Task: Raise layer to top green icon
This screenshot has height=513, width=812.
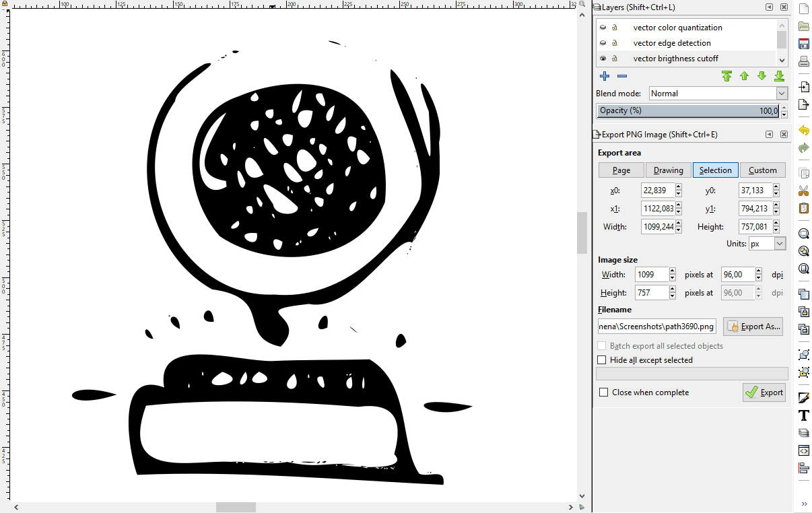Action: click(x=727, y=76)
